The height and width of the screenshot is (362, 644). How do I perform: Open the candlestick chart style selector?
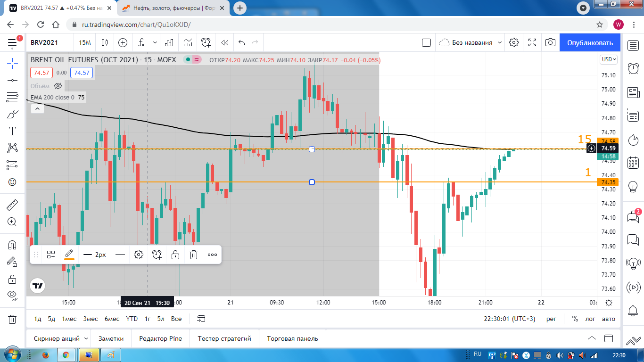click(x=105, y=42)
